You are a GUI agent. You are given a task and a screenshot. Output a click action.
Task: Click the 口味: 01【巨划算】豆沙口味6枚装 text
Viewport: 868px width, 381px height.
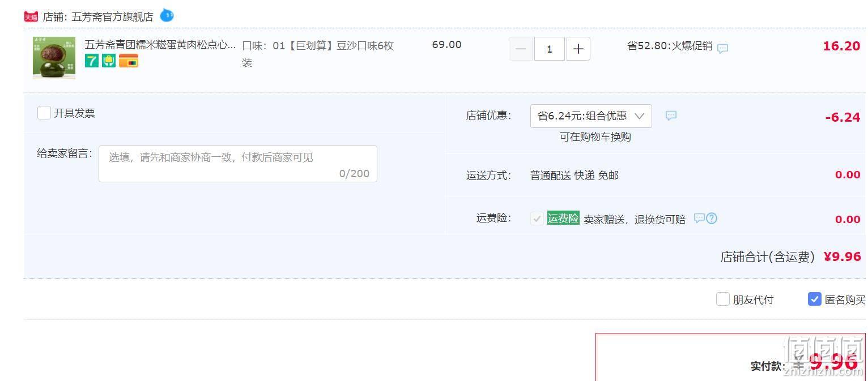tap(318, 54)
